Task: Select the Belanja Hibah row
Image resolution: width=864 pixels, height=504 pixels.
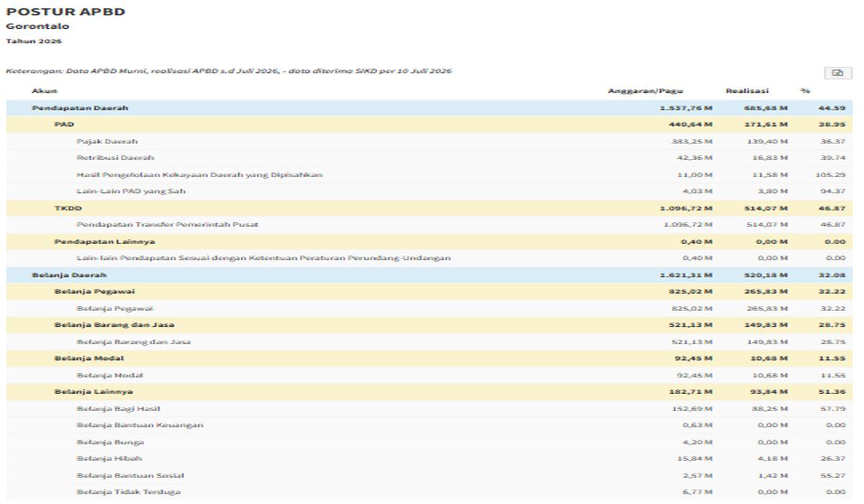Action: click(429, 459)
